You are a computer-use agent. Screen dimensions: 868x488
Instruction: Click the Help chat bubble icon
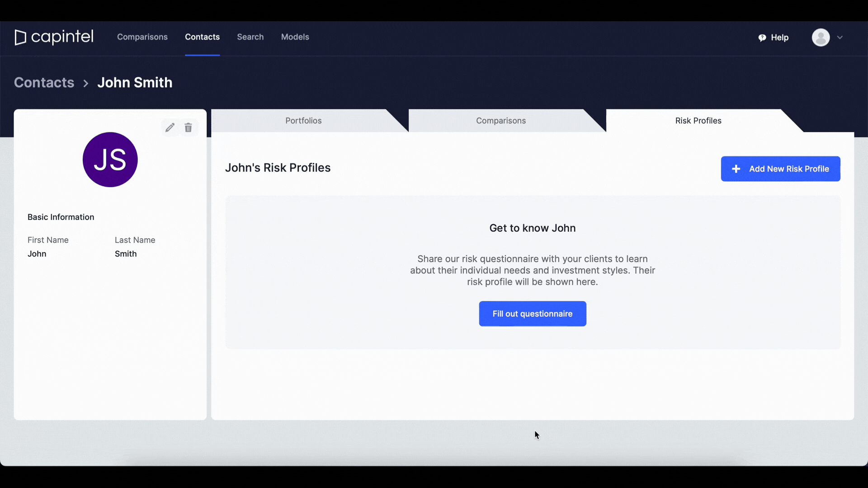pos(762,38)
